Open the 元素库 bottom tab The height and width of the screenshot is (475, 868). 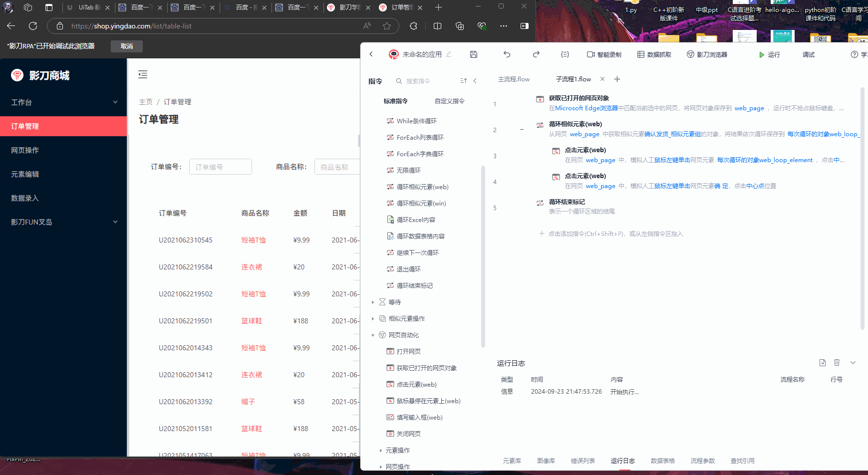pyautogui.click(x=512, y=461)
